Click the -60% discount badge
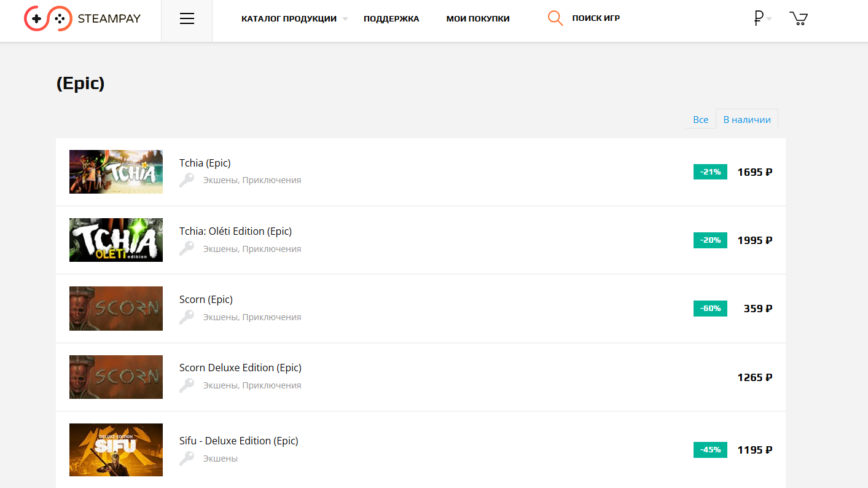Viewport: 868px width, 488px height. tap(710, 309)
